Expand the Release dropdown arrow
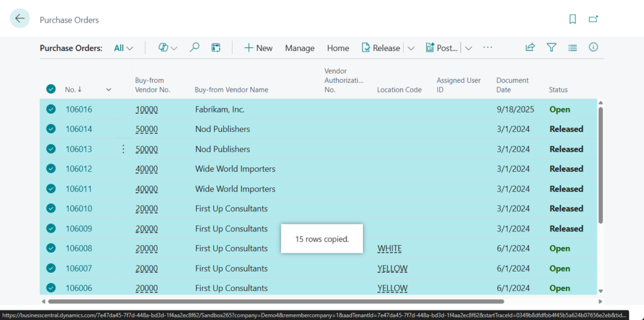The image size is (644, 320). click(411, 48)
